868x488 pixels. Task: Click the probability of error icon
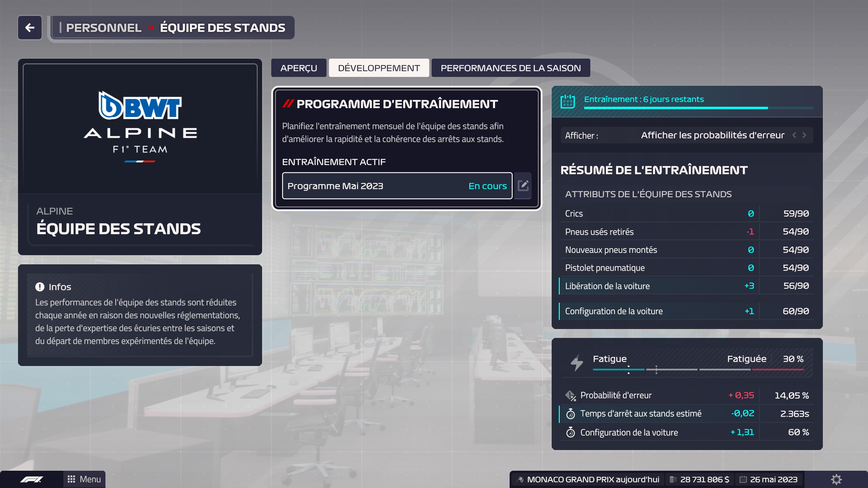pos(570,395)
